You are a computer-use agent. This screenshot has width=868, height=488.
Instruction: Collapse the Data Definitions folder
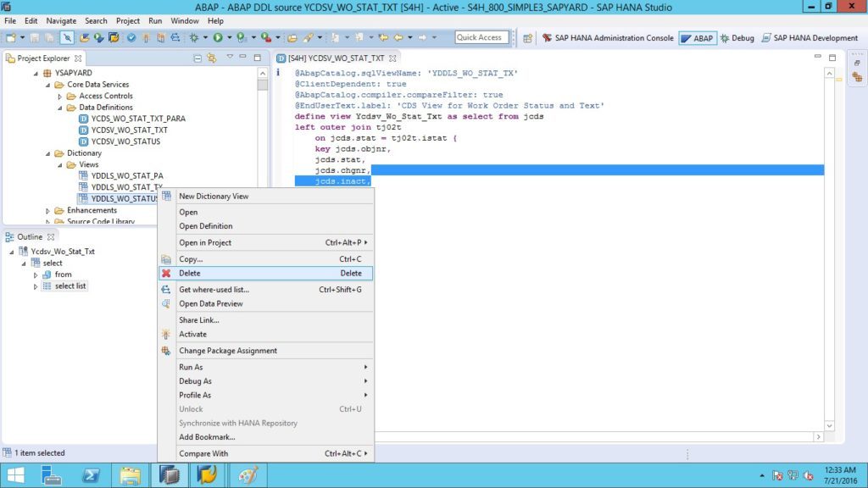tap(60, 108)
